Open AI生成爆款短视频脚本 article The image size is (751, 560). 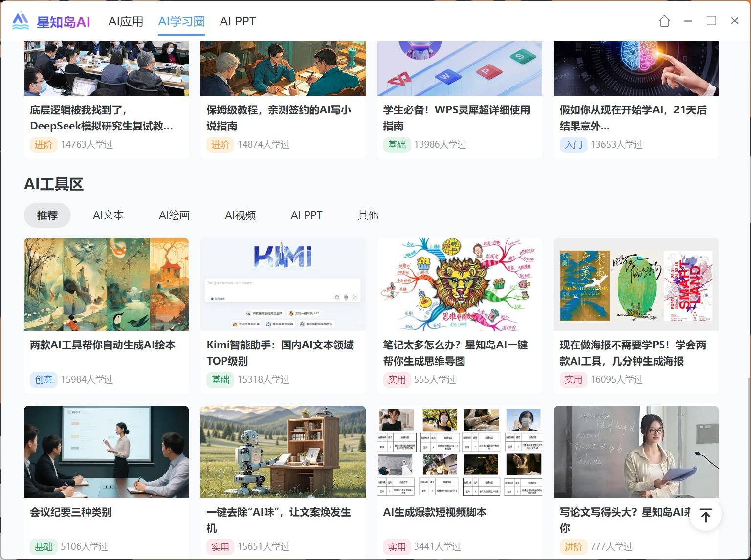(x=435, y=512)
